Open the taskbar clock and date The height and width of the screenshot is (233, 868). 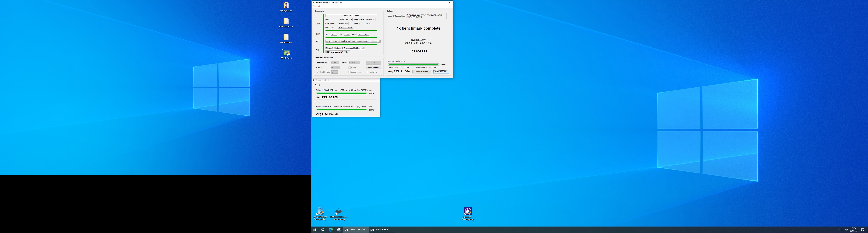(x=854, y=230)
